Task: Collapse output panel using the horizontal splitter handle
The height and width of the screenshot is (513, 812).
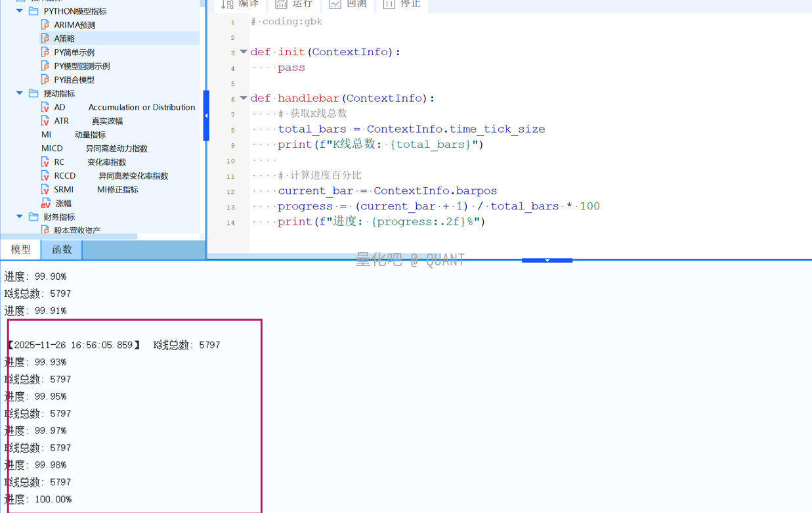Action: coord(547,261)
